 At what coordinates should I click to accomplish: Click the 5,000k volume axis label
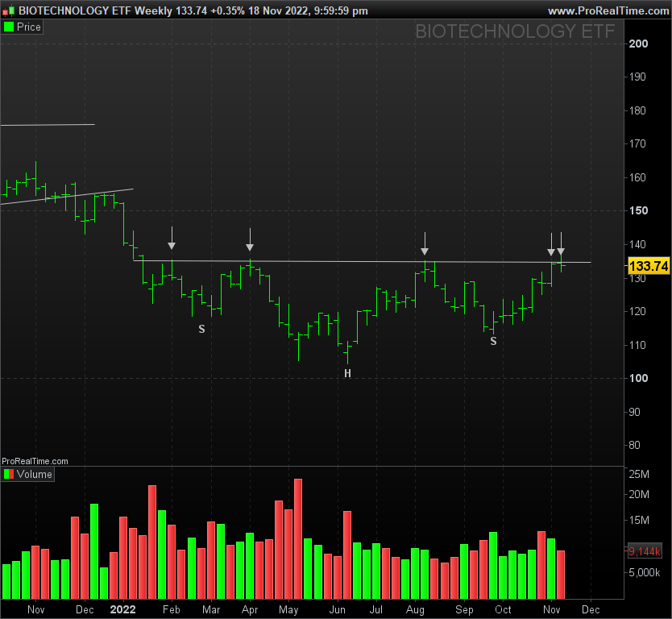tap(644, 572)
